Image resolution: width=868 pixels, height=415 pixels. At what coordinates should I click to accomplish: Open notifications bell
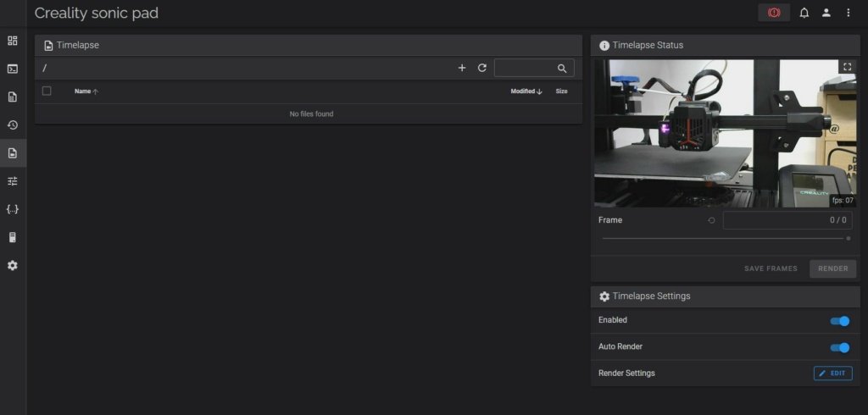(x=804, y=13)
